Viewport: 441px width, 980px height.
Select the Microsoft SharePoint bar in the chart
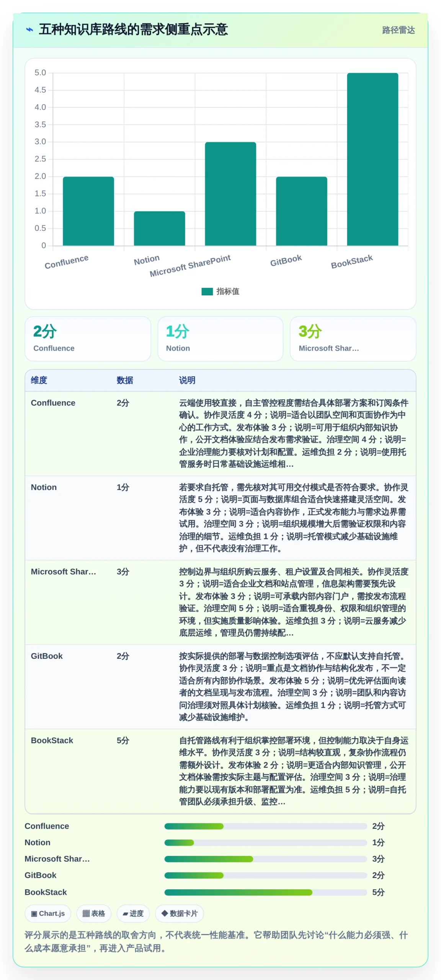230,194
